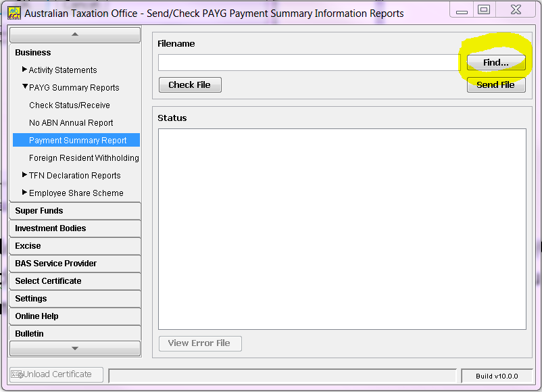542x392 pixels.
Task: Open Check Status/Receive item
Action: pyautogui.click(x=70, y=105)
